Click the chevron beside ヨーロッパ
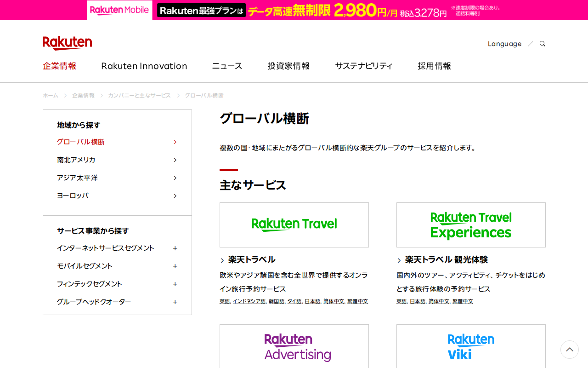This screenshot has width=588, height=368. pos(175,195)
